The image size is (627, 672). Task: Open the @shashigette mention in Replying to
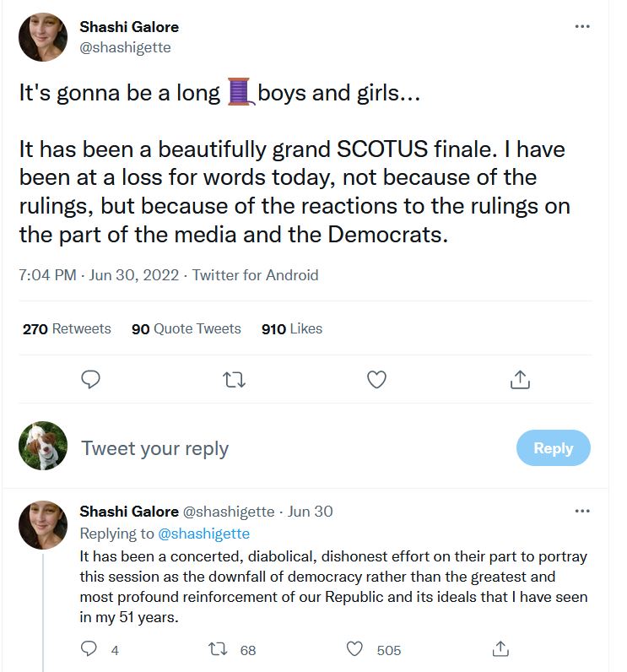click(204, 534)
